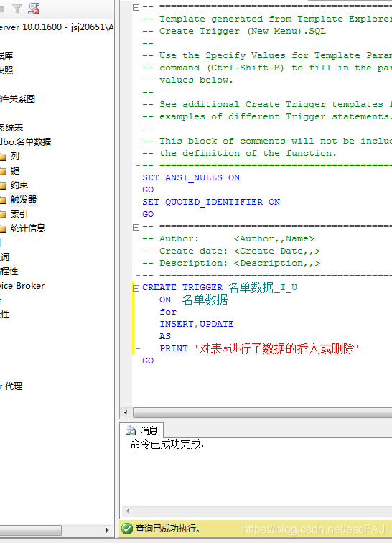Image resolution: width=392 pixels, height=543 pixels.
Task: Click the 消息 tab icon
Action: [131, 430]
